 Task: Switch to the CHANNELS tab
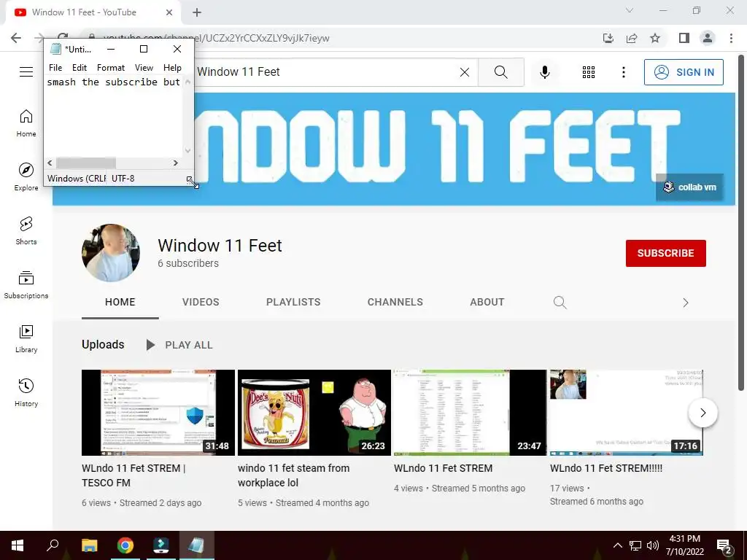[395, 302]
